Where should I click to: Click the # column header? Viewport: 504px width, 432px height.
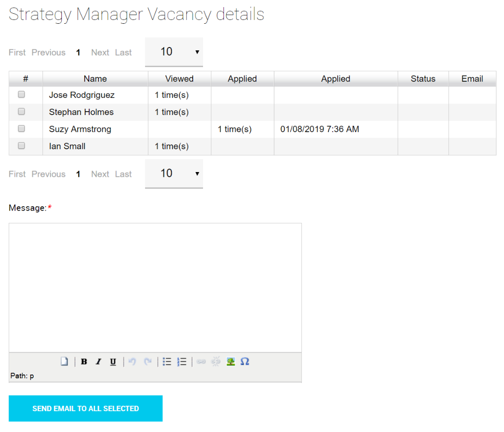tap(26, 79)
